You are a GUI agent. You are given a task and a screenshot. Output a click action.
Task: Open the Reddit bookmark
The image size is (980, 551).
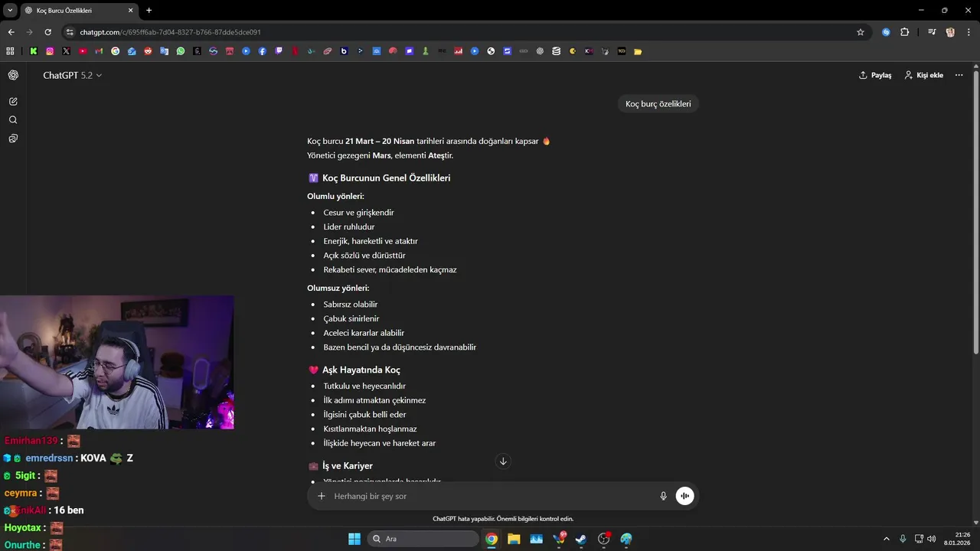tap(148, 51)
